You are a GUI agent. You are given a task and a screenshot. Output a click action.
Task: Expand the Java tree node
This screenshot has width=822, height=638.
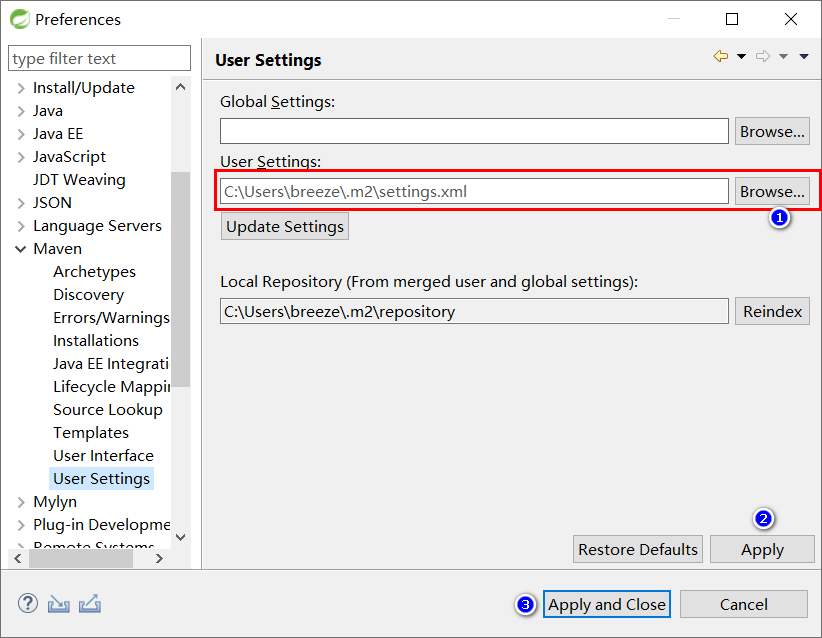(21, 111)
